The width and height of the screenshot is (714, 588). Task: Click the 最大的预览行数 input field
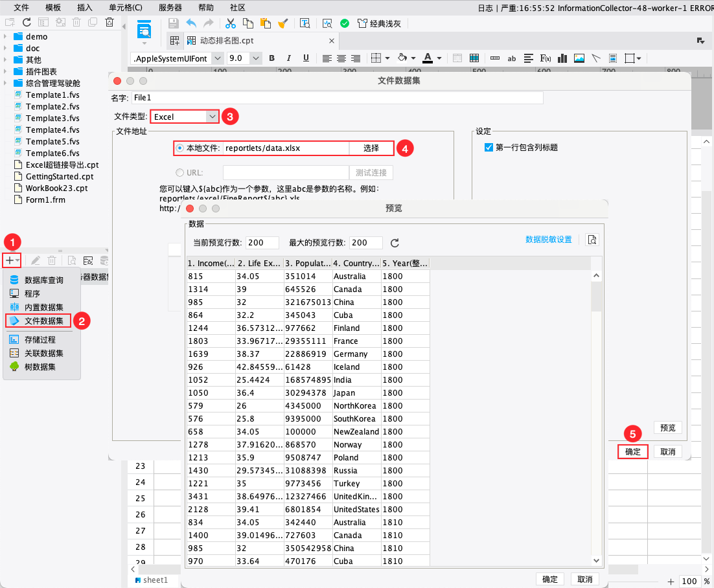(366, 243)
